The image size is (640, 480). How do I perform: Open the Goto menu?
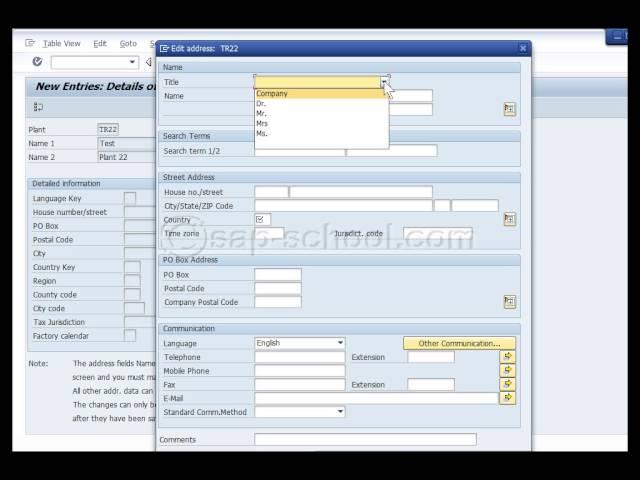tap(128, 43)
